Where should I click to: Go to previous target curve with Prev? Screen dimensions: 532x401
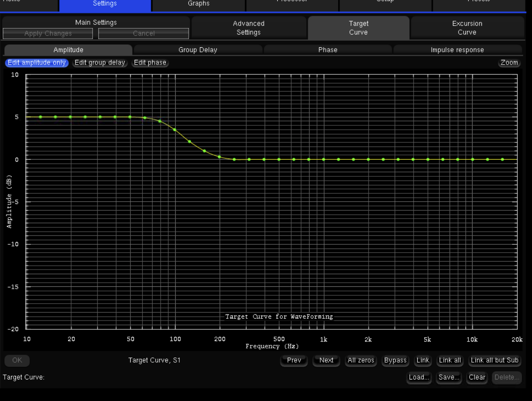294,360
